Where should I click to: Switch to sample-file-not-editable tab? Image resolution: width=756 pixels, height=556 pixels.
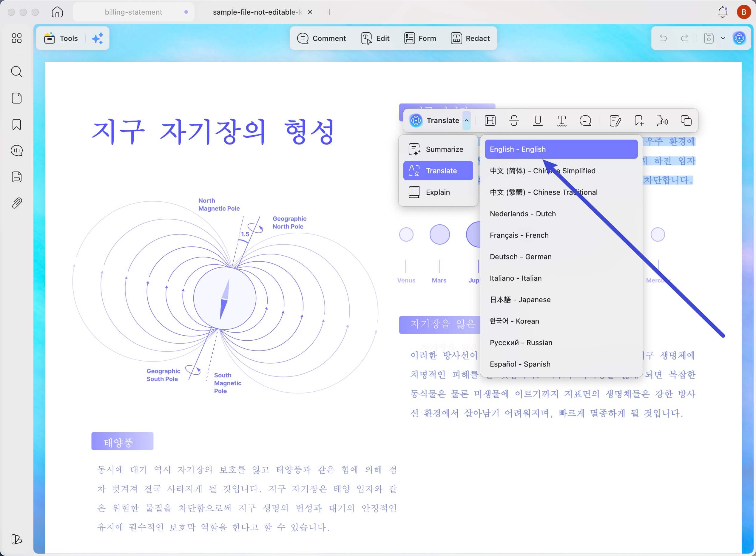click(257, 12)
